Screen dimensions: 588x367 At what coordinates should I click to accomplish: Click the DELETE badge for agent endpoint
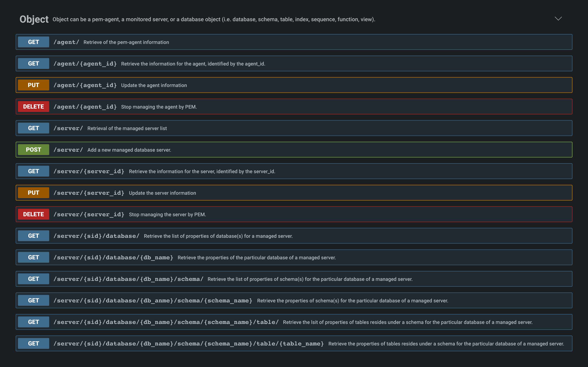(x=33, y=107)
